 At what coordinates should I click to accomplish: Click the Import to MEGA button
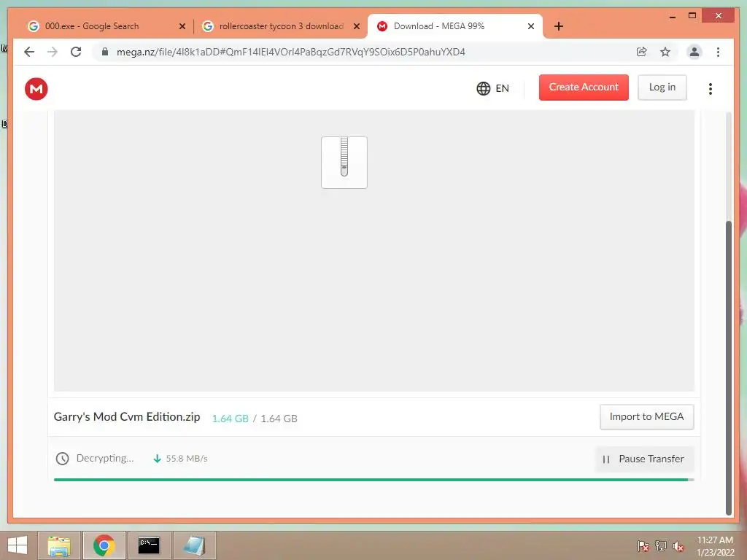coord(646,416)
